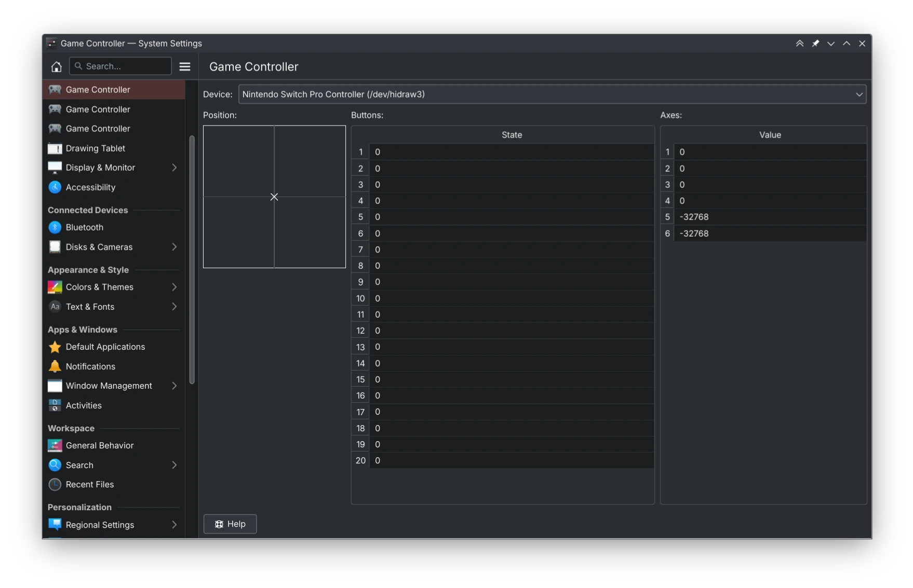The width and height of the screenshot is (913, 588).
Task: Expand the Search chevron in sidebar
Action: [174, 465]
